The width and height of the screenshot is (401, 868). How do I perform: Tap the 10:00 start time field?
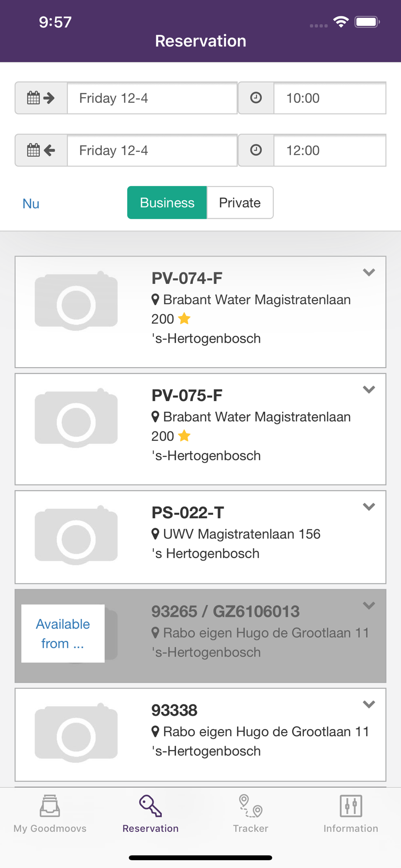pos(330,98)
